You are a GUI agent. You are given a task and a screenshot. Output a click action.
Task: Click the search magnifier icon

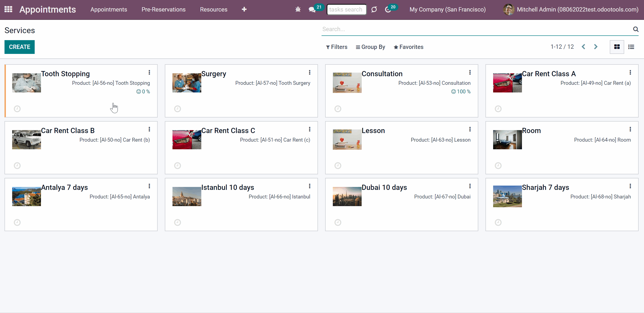(x=636, y=29)
